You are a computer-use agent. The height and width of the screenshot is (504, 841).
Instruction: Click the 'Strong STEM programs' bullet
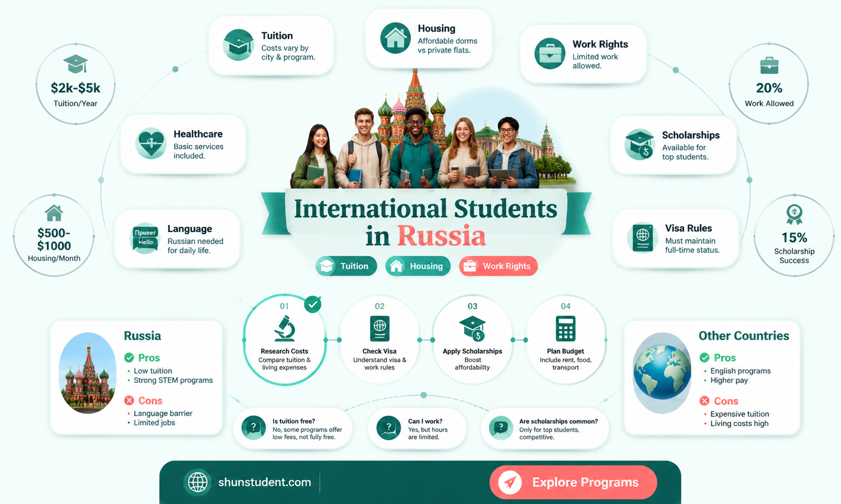tap(173, 380)
